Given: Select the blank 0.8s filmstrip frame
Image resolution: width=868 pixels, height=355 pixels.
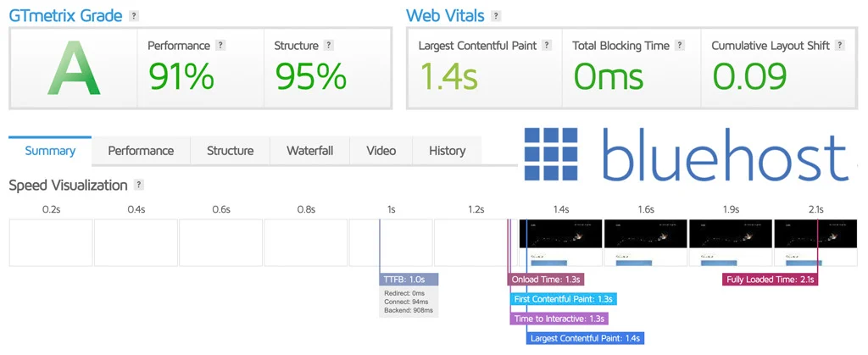Looking at the screenshot, I should tap(305, 242).
